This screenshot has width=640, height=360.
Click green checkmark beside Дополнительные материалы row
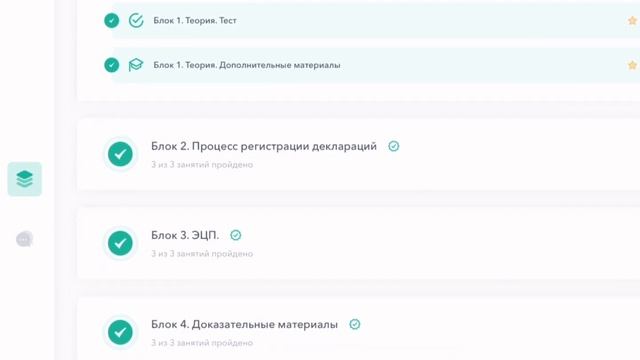[x=111, y=65]
